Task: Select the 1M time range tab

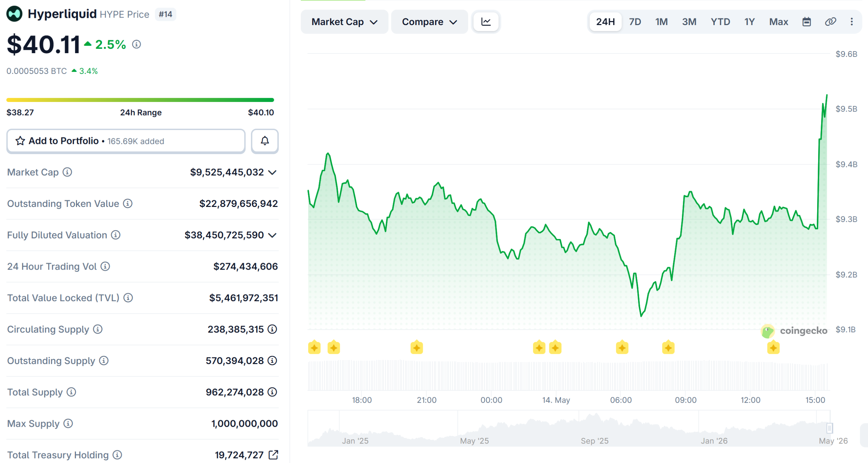Action: point(662,22)
